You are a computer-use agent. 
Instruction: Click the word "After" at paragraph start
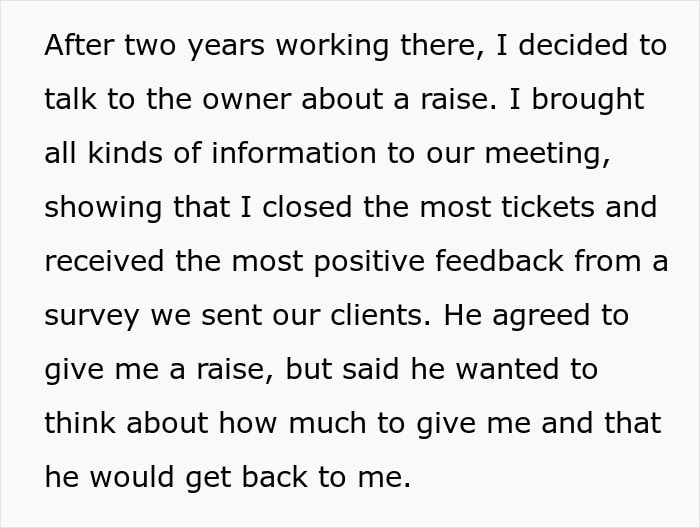pyautogui.click(x=79, y=45)
